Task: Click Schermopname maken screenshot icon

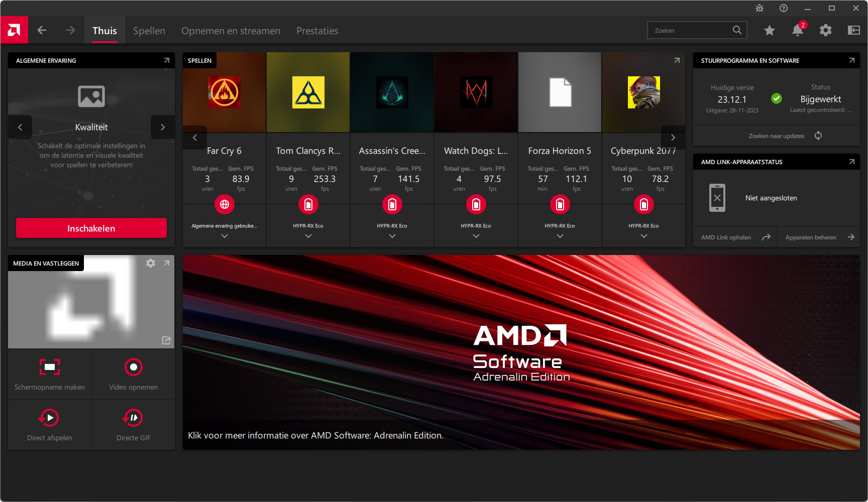Action: [50, 367]
